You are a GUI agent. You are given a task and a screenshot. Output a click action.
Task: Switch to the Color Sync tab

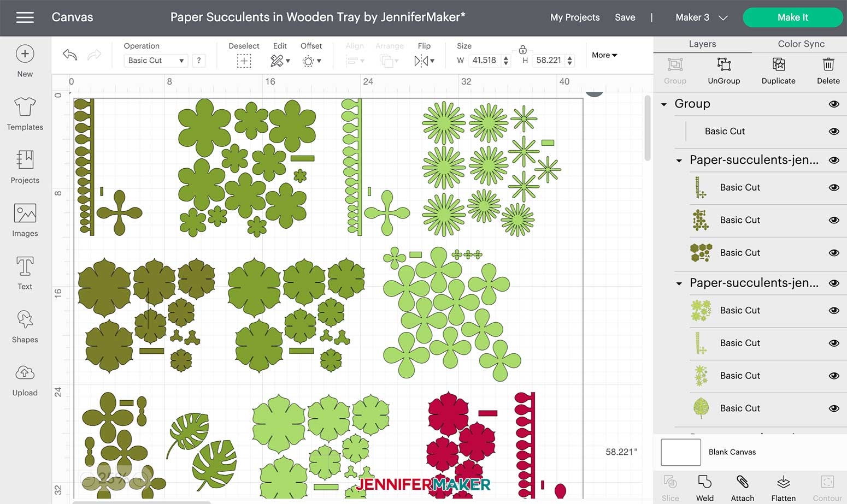[801, 44]
